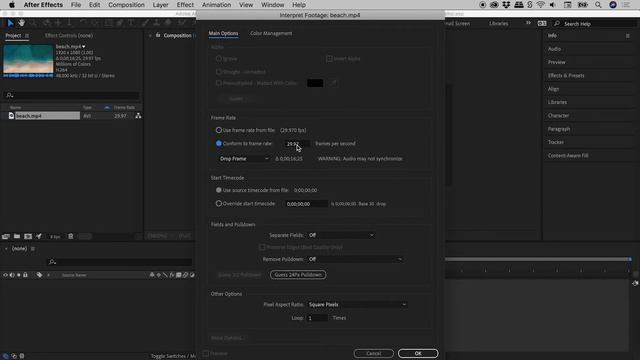Viewport: 640px width, 360px height.
Task: Click the workspace sync settings icon near Search Help
Action: tap(542, 24)
